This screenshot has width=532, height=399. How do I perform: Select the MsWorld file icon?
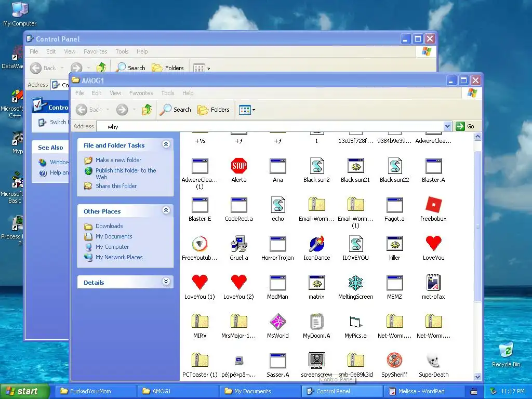[277, 322]
